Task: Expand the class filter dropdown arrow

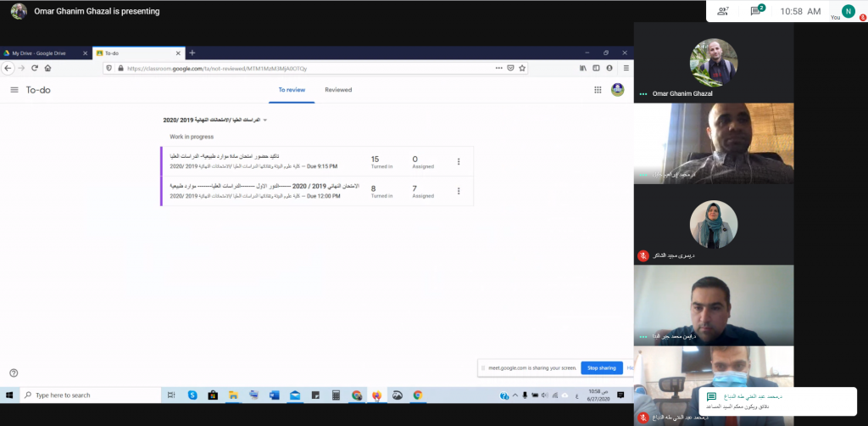Action: [x=265, y=121]
